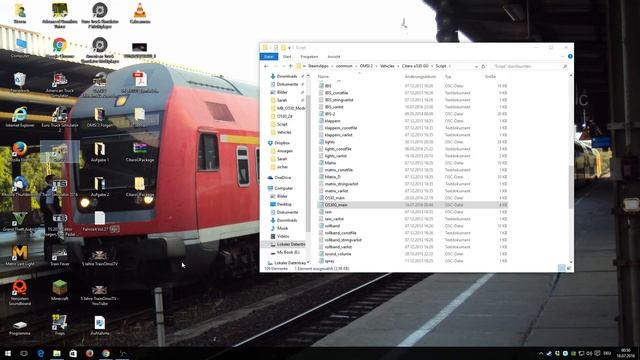
Task: Switch to large icons view in status bar
Action: pyautogui.click(x=569, y=268)
